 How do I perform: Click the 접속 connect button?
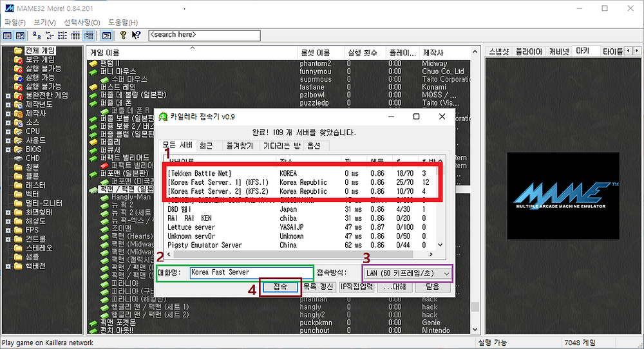pos(281,287)
